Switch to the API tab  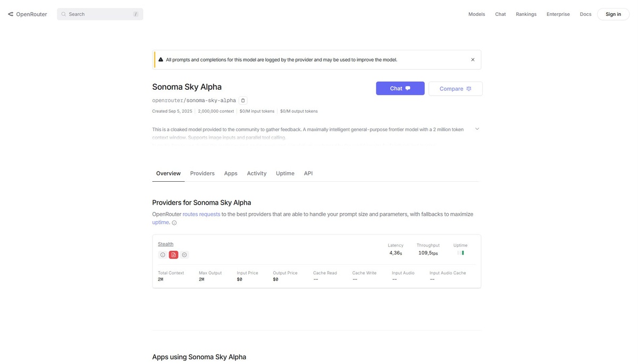pyautogui.click(x=308, y=173)
